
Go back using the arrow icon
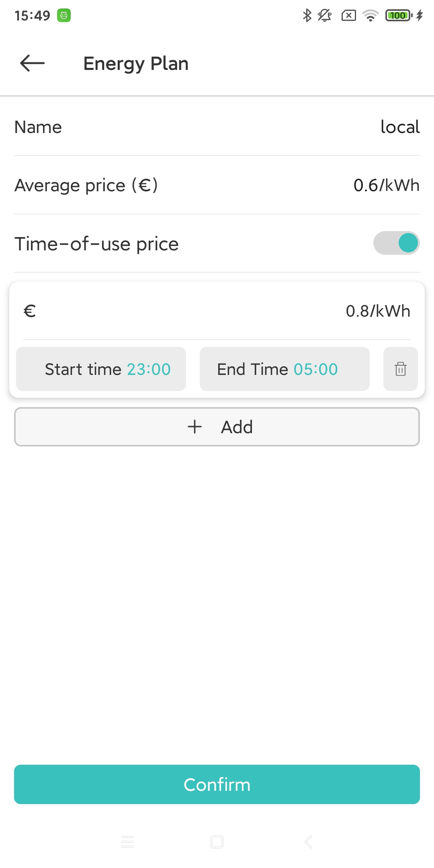point(32,63)
